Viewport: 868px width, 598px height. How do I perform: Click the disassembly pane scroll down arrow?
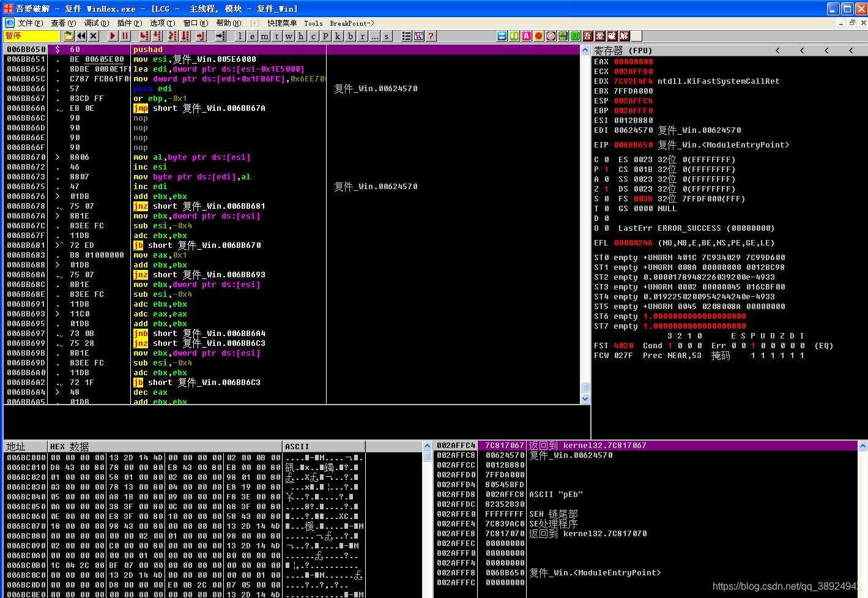585,398
